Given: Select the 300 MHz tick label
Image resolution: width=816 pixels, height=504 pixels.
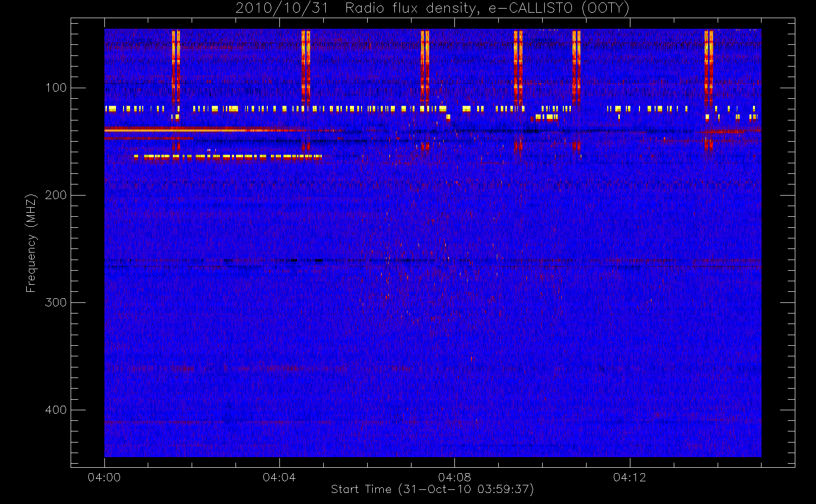Looking at the screenshot, I should tap(56, 302).
